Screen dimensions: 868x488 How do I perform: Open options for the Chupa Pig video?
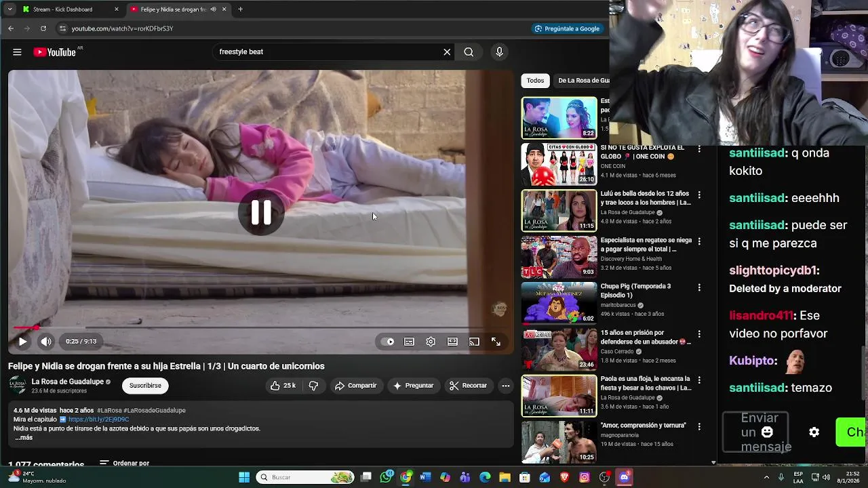coord(699,287)
